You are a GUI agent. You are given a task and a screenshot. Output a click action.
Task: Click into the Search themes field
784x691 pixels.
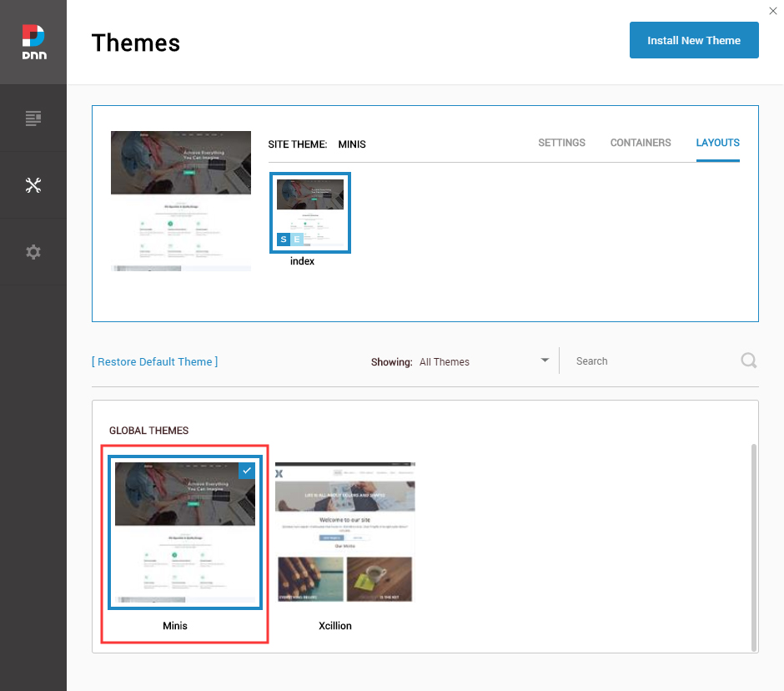(x=655, y=361)
